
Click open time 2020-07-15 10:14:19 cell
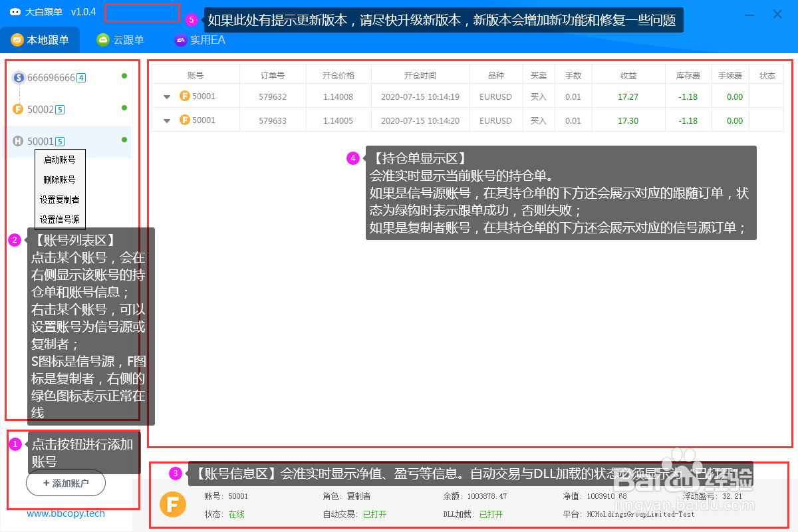click(x=420, y=97)
